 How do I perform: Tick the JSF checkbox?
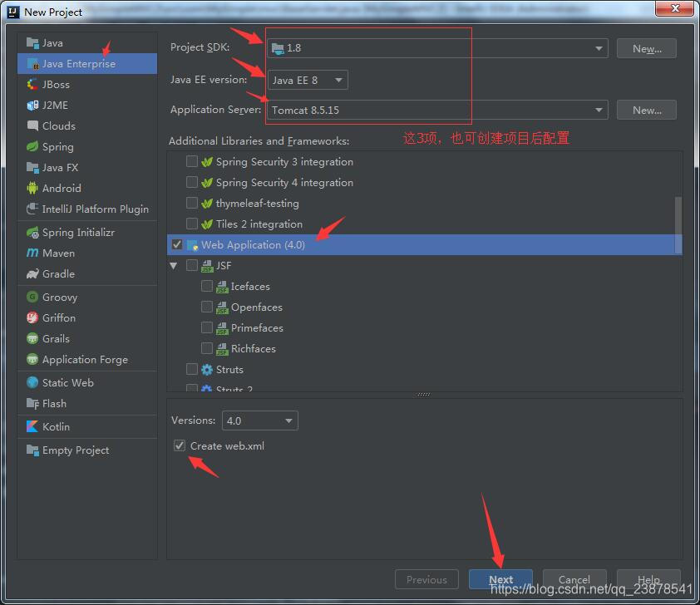tap(192, 265)
